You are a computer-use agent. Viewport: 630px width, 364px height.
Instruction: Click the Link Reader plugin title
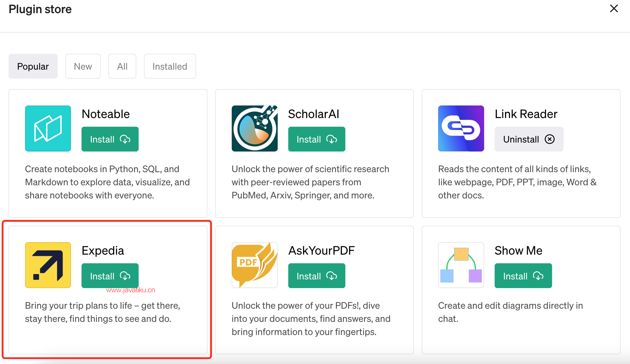pyautogui.click(x=526, y=114)
